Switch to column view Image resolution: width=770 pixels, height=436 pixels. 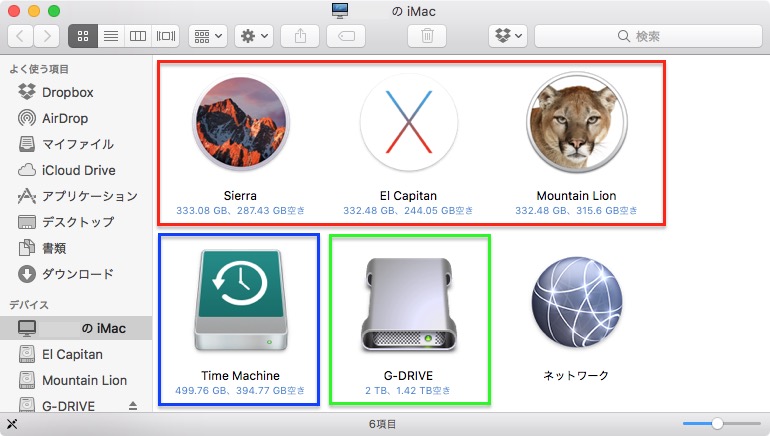coord(138,36)
